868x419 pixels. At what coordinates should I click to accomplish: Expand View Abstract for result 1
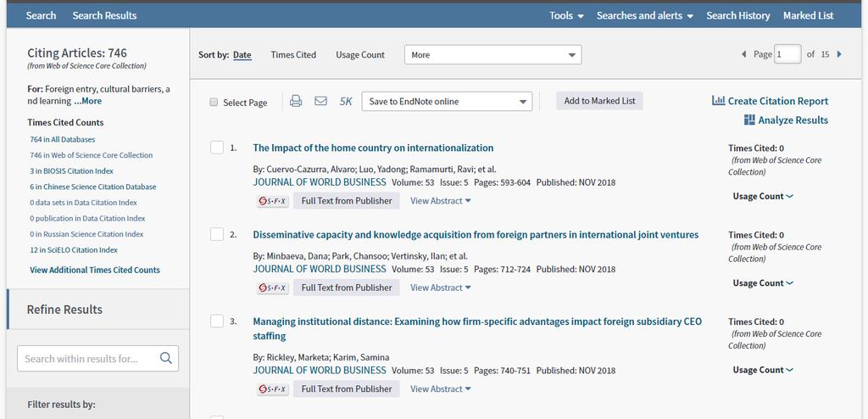click(440, 201)
